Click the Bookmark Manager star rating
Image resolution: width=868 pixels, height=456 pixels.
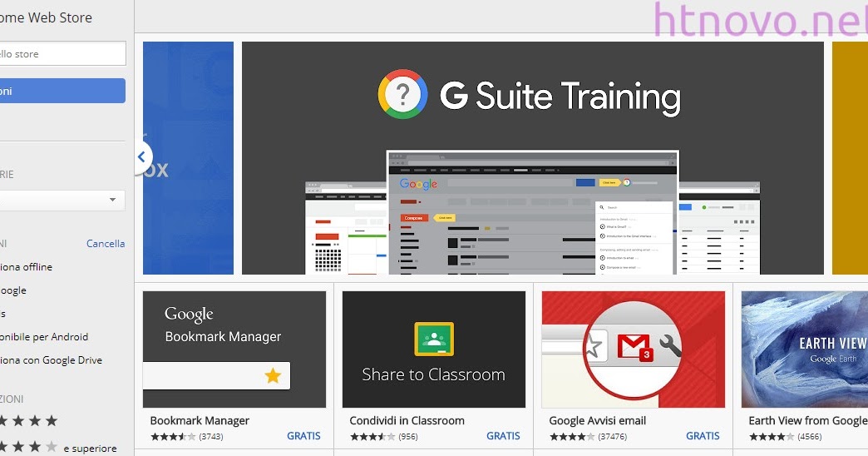(173, 437)
